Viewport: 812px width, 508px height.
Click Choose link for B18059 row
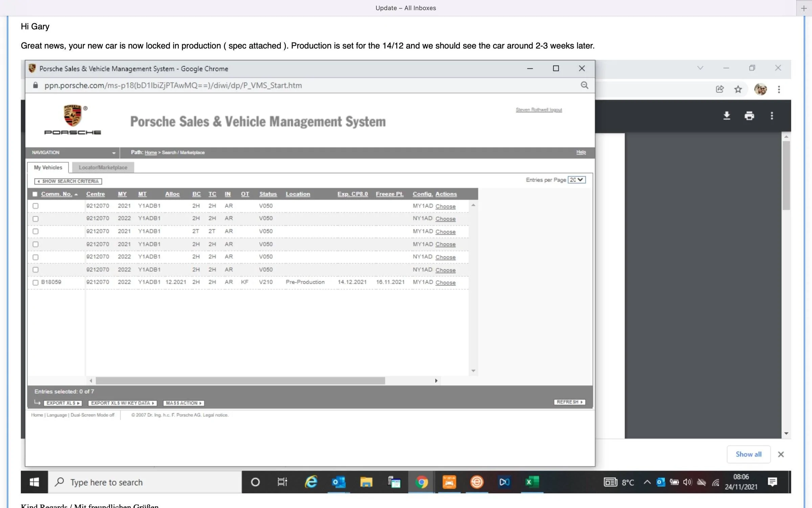pyautogui.click(x=445, y=282)
